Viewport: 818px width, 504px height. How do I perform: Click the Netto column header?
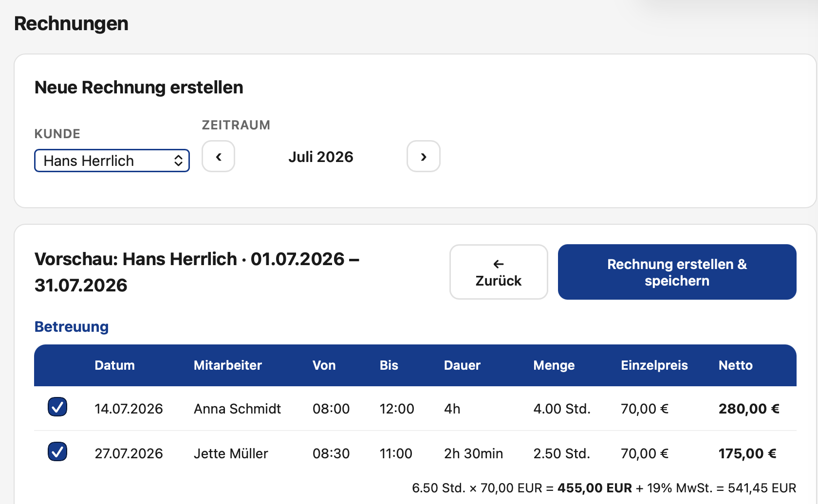735,365
